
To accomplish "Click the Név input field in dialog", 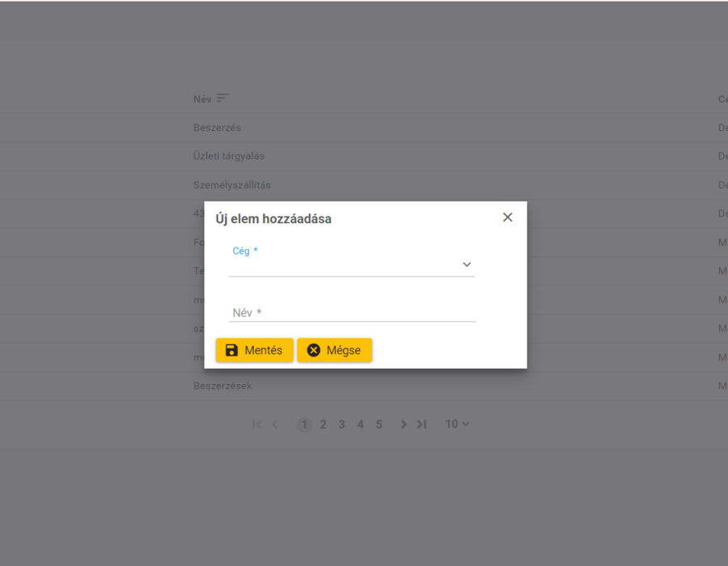I will click(x=352, y=313).
